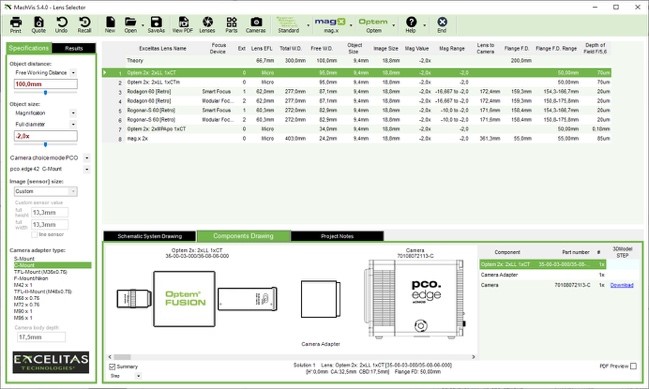
Task: Select M72 x 0.75 adapter type
Action: click(x=27, y=305)
